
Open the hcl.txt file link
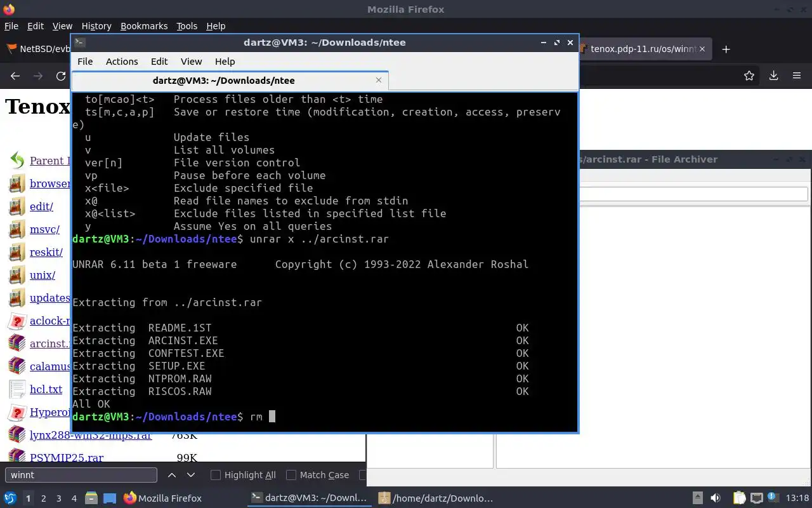[46, 389]
